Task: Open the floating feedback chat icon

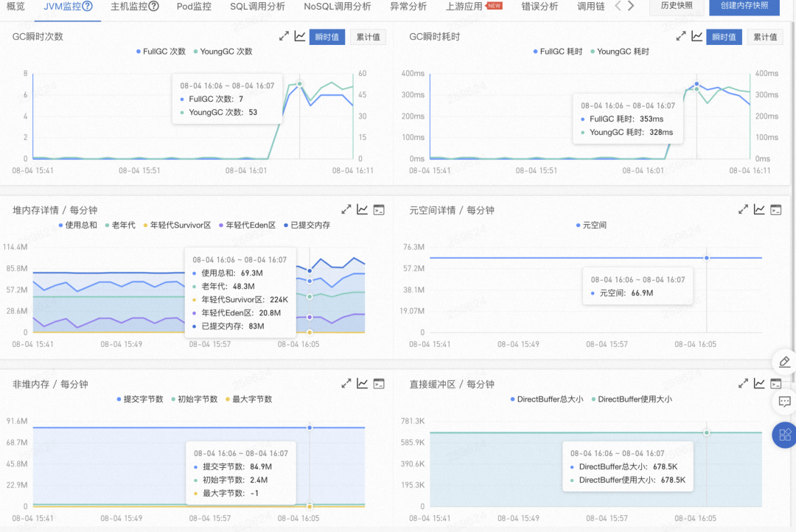Action: pyautogui.click(x=784, y=402)
